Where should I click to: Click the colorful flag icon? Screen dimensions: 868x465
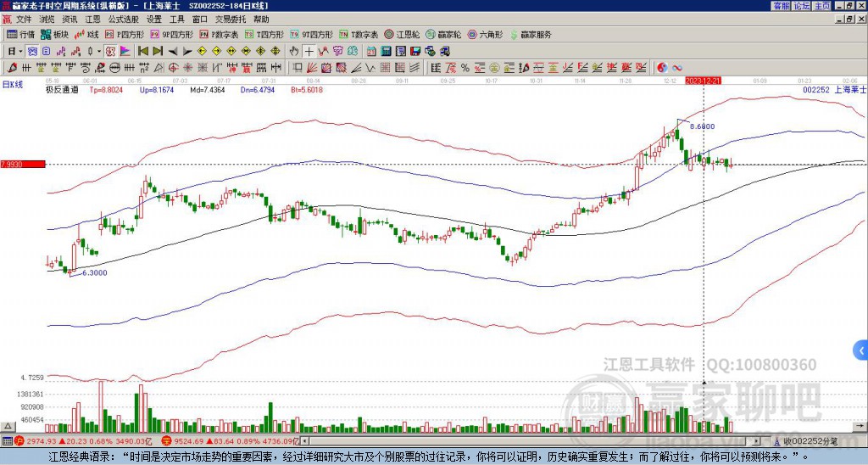click(125, 52)
